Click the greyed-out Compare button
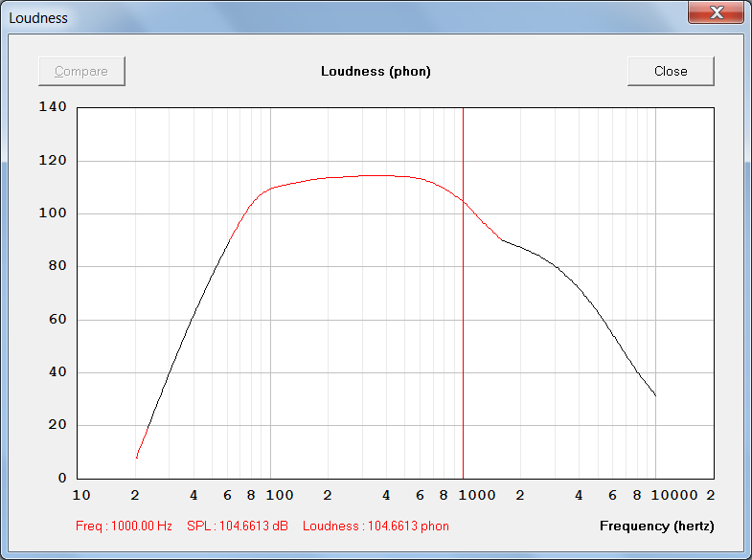 coord(81,72)
